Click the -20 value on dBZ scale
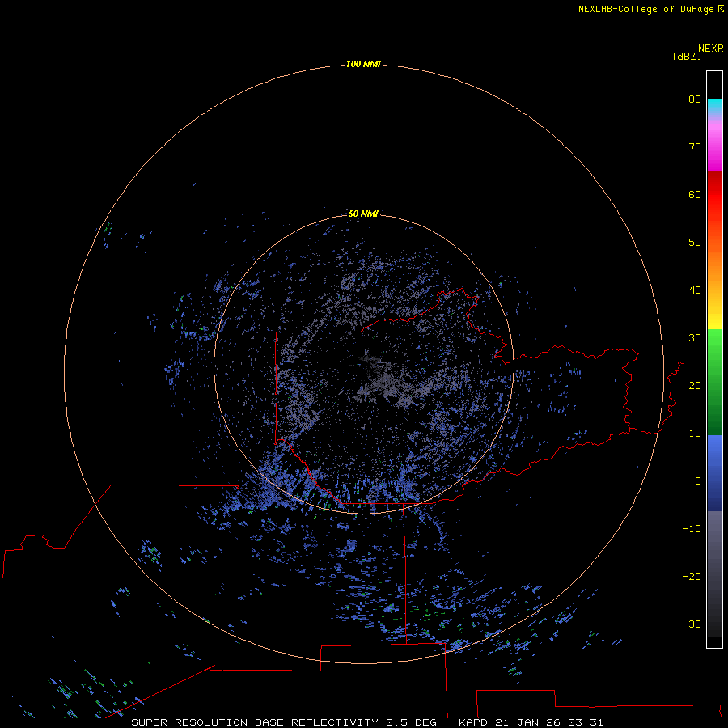The width and height of the screenshot is (728, 728). 692,577
